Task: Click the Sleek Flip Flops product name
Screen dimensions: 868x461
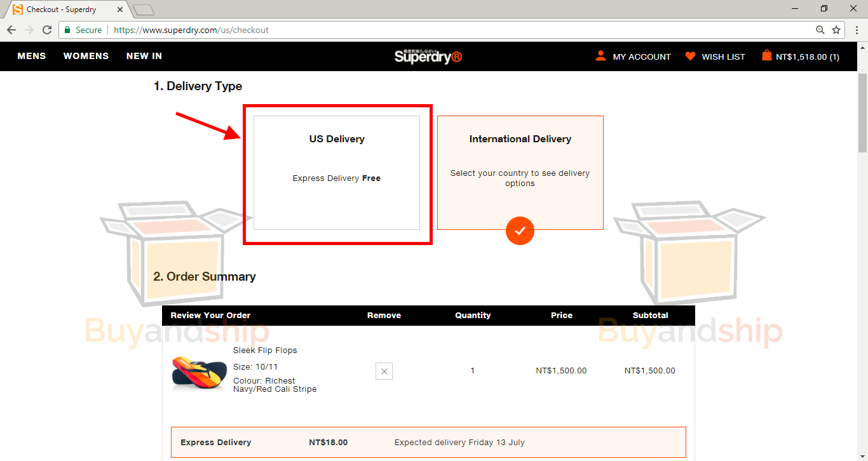Action: coord(265,351)
